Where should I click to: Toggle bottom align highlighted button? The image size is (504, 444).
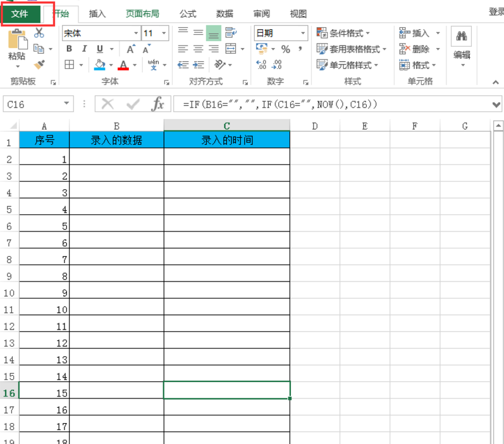pos(214,33)
